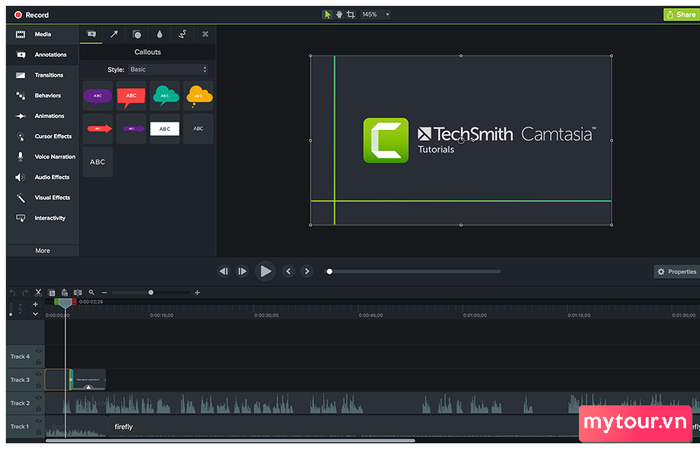Jump to next marker chevron
The width and height of the screenshot is (700, 452).
coord(307,271)
